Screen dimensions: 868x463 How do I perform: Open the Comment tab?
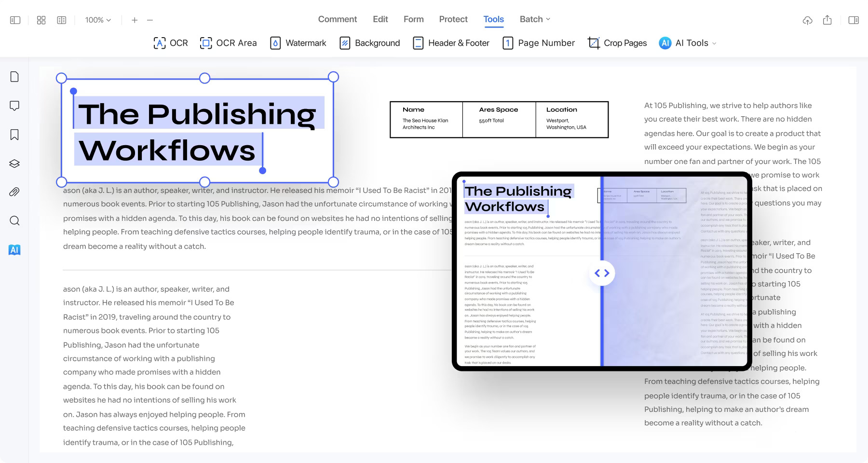pos(338,19)
